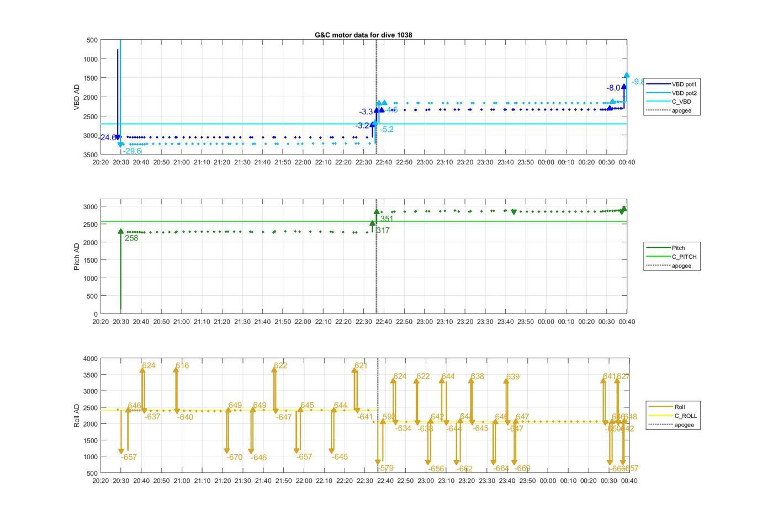
Task: Click the '317' label in the Pitch plot
Action: (383, 230)
